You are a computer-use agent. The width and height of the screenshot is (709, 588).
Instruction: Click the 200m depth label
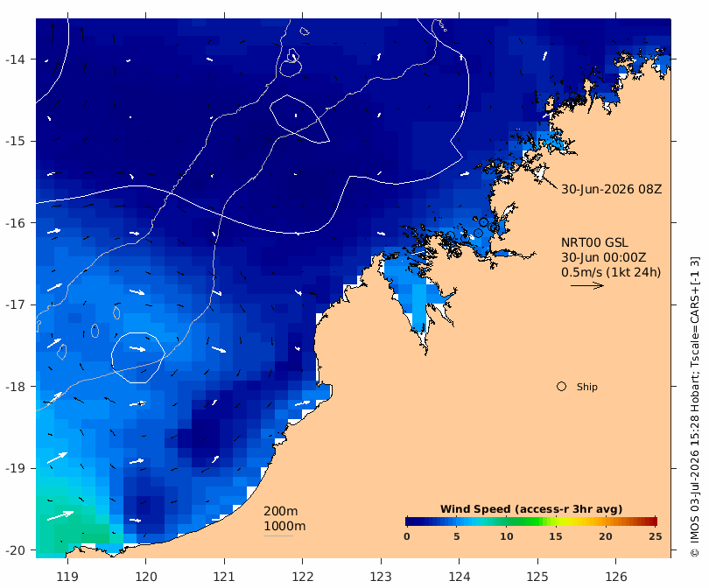coord(280,511)
